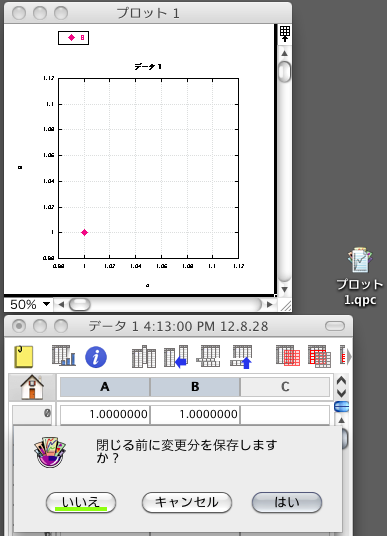Click the insert column left arrow icon
The image size is (387, 536).
(x=176, y=357)
